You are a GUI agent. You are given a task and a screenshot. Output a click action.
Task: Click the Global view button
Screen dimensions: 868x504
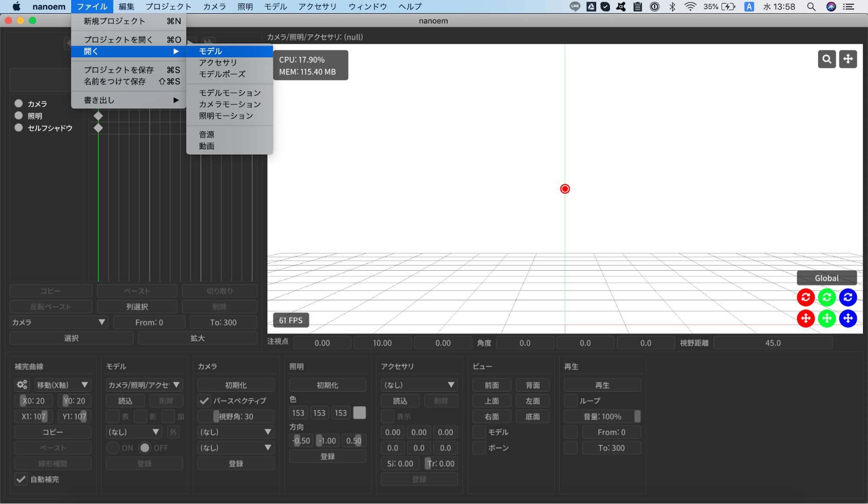(x=826, y=277)
